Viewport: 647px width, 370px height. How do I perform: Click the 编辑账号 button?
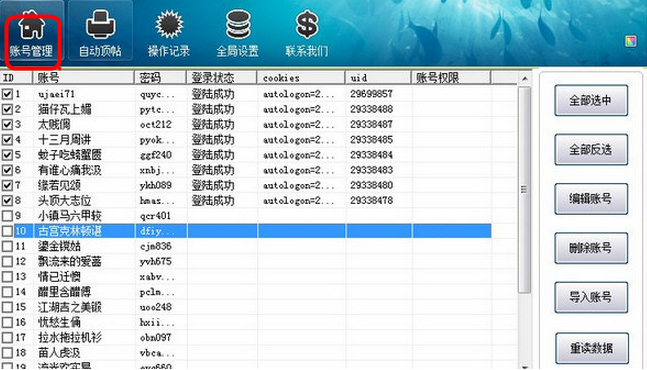pos(591,199)
